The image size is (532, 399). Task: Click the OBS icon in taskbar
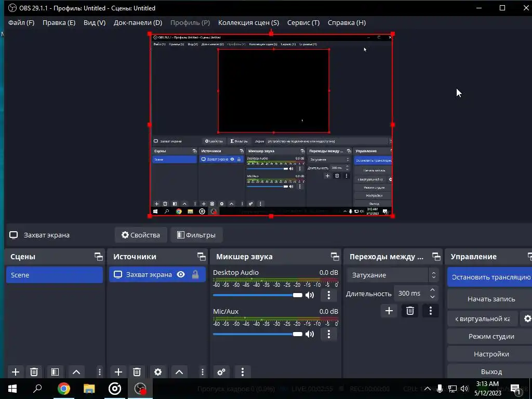140,389
